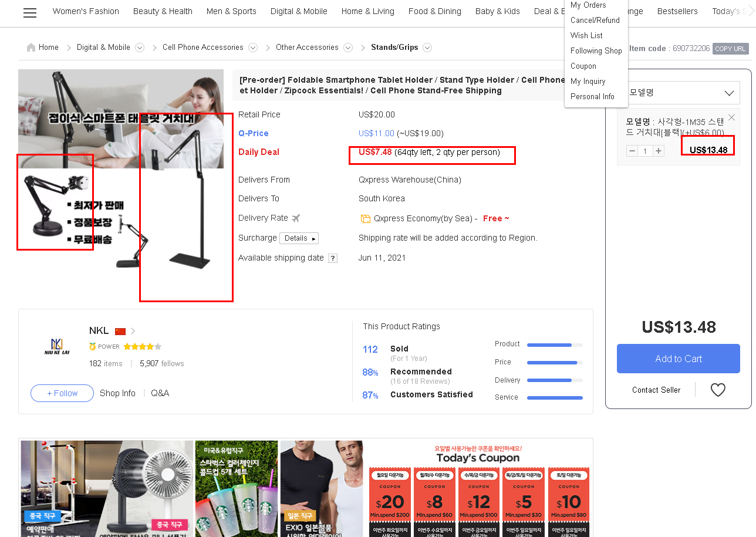Select Following Shop from account menu
Image resolution: width=756 pixels, height=537 pixels.
[596, 51]
